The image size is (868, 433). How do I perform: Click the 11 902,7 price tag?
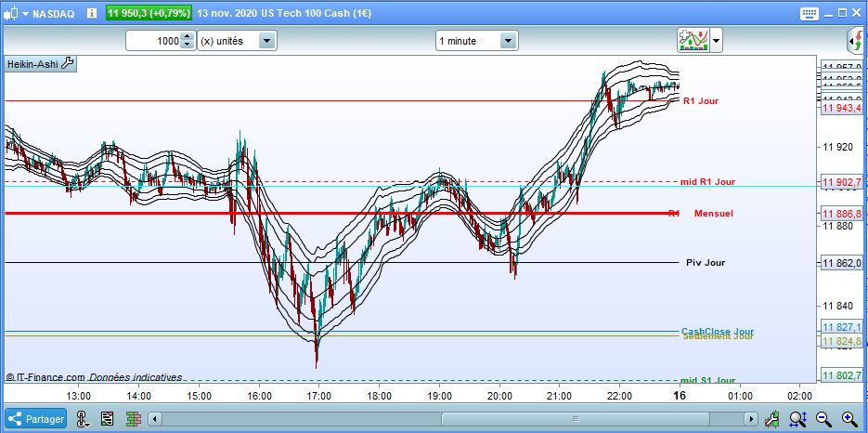pyautogui.click(x=841, y=182)
